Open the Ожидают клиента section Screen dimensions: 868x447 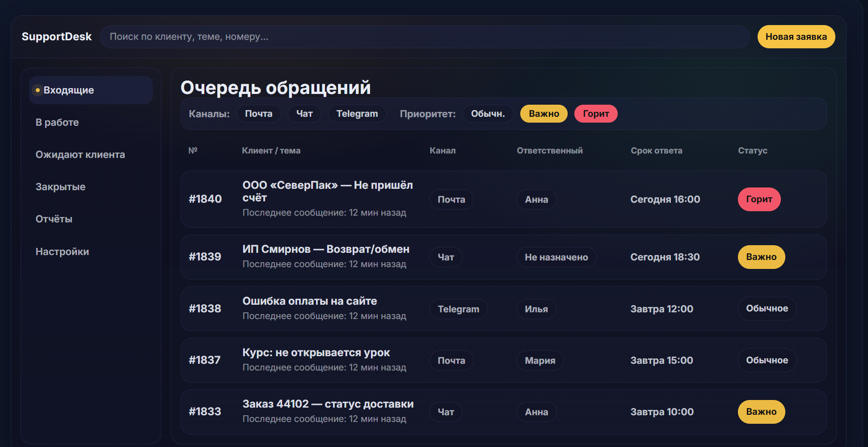pyautogui.click(x=80, y=154)
